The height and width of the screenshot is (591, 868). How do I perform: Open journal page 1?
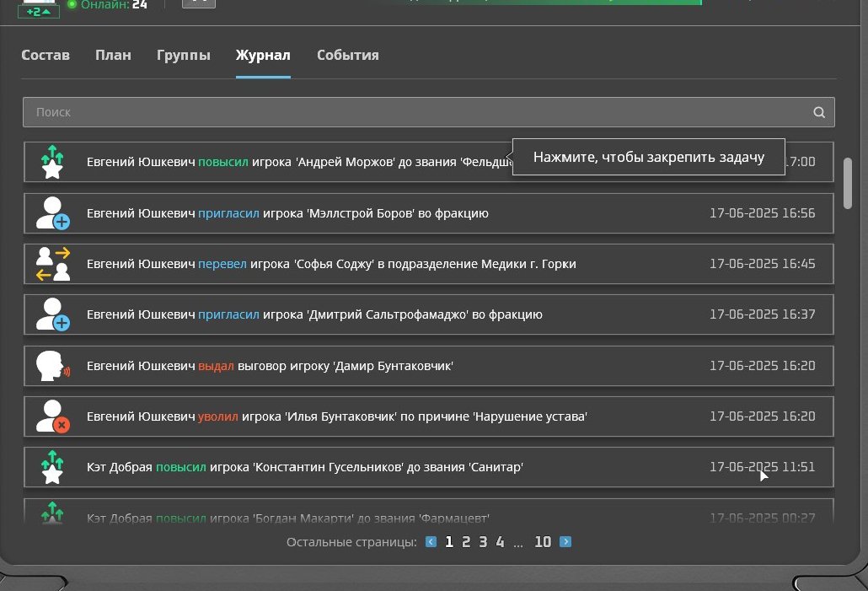(x=449, y=542)
